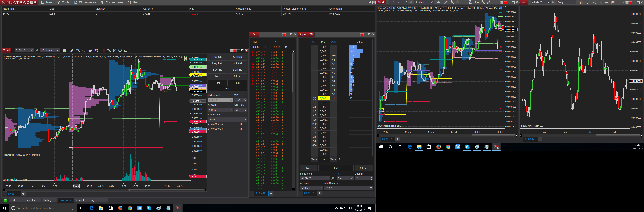Open SuperDOM Instrument 6J 09-17 dropdown
The image size is (644, 212).
coord(315,178)
